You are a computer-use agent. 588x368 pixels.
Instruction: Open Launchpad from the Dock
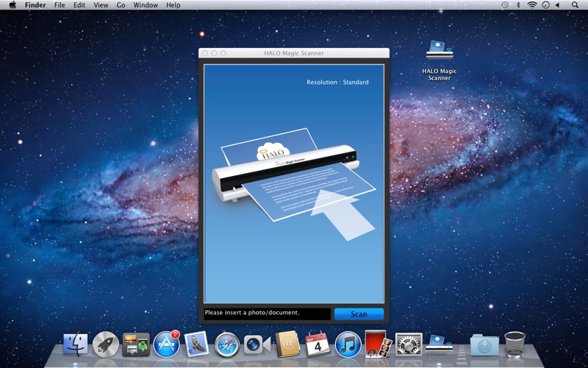(x=105, y=344)
